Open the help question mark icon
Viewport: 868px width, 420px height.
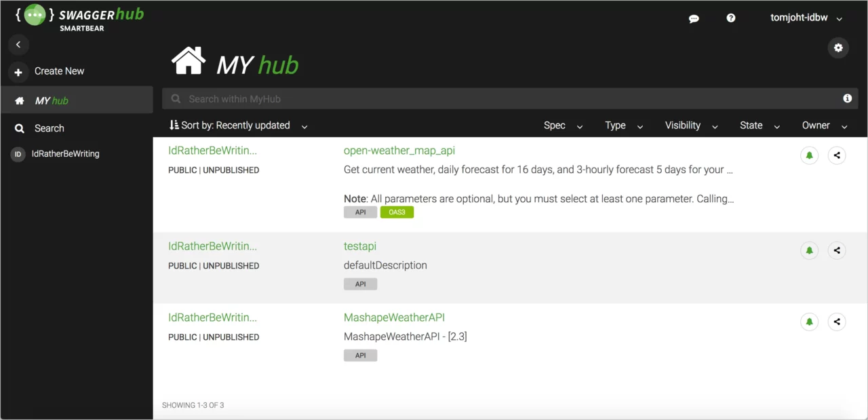(730, 18)
